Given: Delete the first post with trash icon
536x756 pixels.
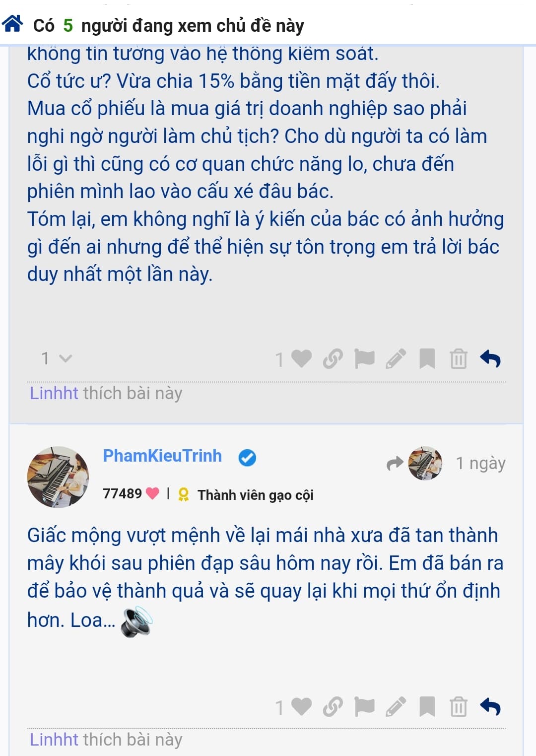Looking at the screenshot, I should click(x=458, y=358).
